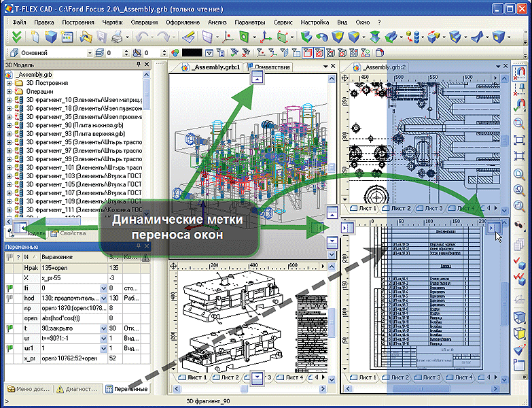Select Лист 2 sheet tab in lower-middle window
Screen dimensions: 532x408
point(226,377)
